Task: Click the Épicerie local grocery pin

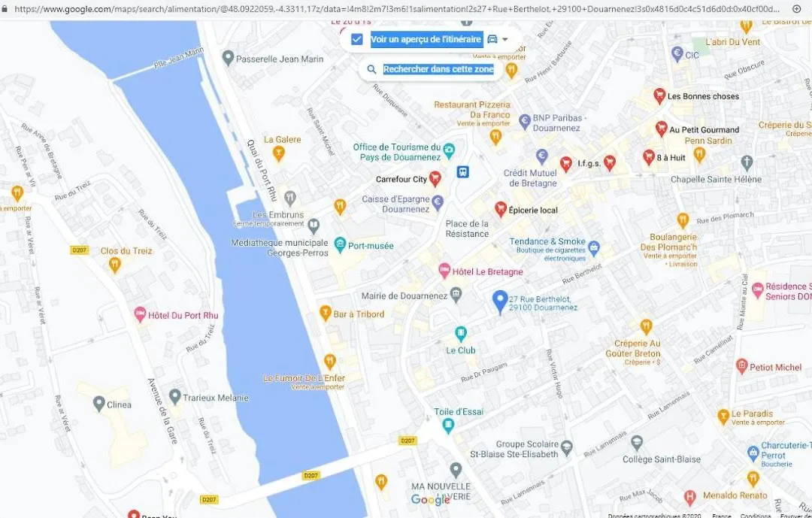Action: click(x=500, y=209)
